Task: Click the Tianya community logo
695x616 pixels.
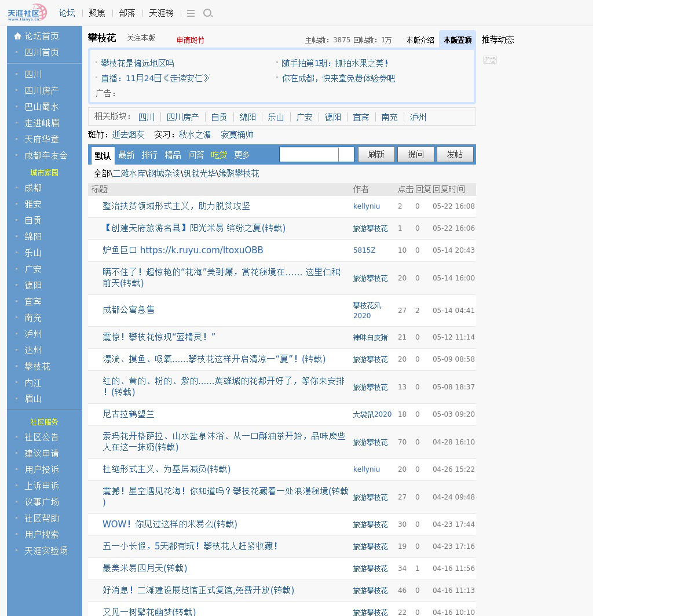Action: (27, 13)
